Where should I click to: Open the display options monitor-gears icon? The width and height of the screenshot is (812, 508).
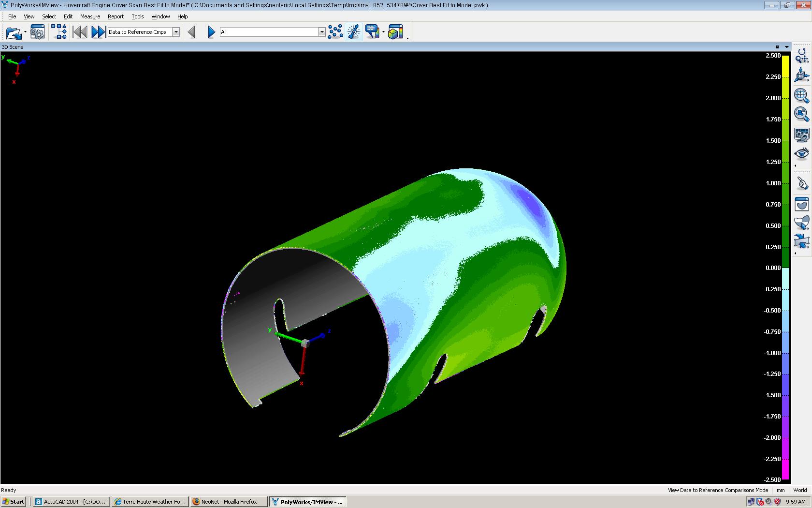click(x=801, y=134)
